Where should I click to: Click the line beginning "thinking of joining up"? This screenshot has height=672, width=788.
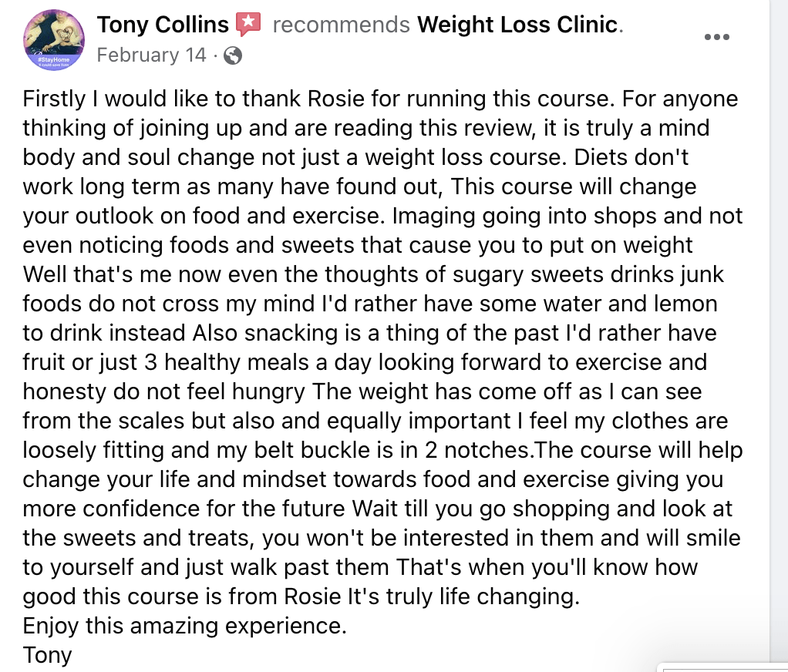pos(365,128)
